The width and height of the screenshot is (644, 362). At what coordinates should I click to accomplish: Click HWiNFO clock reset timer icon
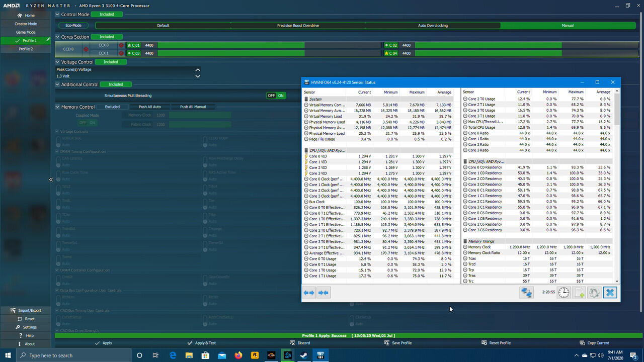pos(564,292)
